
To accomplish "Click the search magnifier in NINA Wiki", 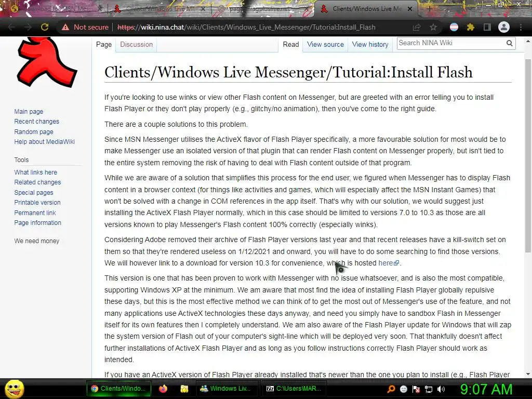I will [509, 43].
